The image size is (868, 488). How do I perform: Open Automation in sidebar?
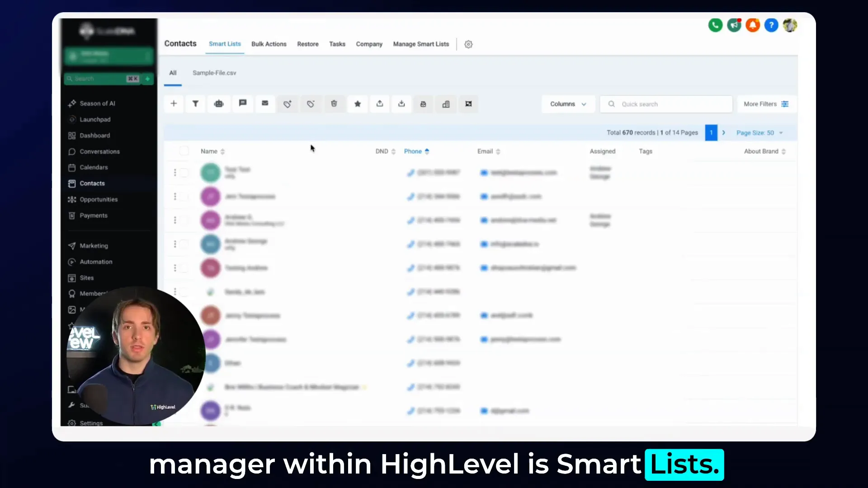click(x=96, y=262)
